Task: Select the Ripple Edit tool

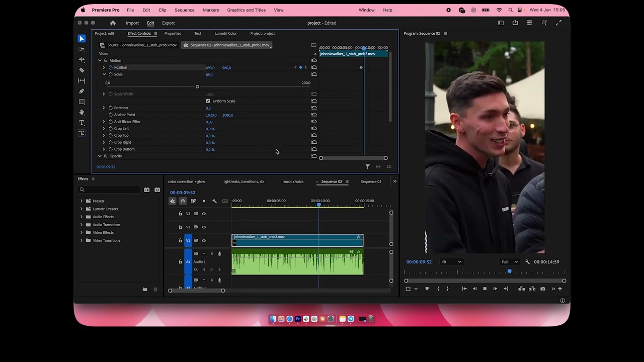Action: tap(82, 60)
